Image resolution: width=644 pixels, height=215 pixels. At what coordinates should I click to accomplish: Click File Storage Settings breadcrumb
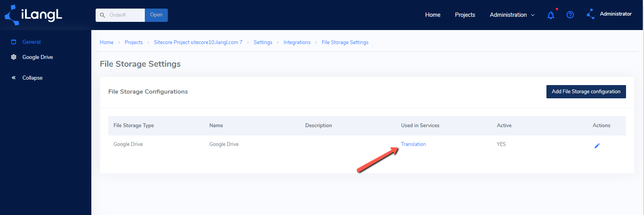tap(345, 43)
